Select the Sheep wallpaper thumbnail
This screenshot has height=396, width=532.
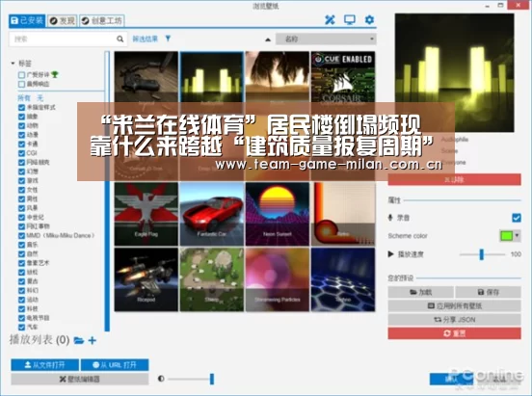point(212,279)
